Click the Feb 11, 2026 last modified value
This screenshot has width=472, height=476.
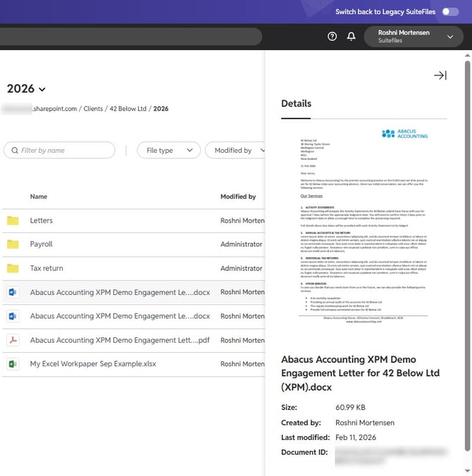click(356, 437)
